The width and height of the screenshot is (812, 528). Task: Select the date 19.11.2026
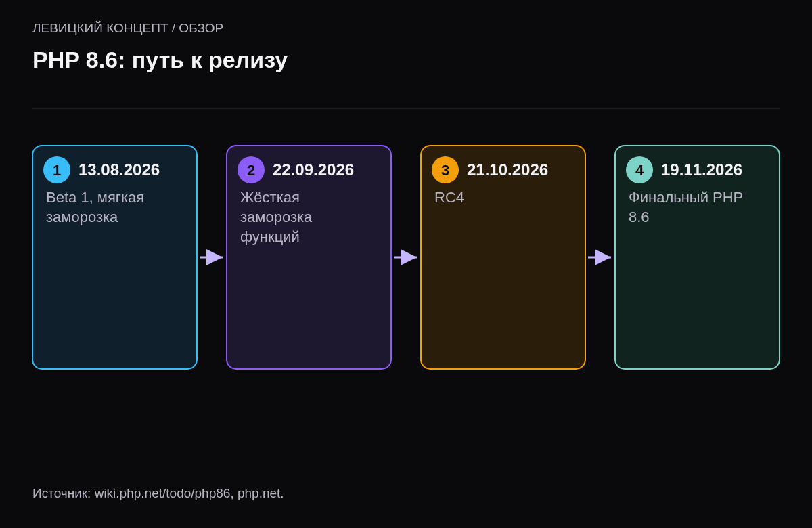tap(702, 170)
